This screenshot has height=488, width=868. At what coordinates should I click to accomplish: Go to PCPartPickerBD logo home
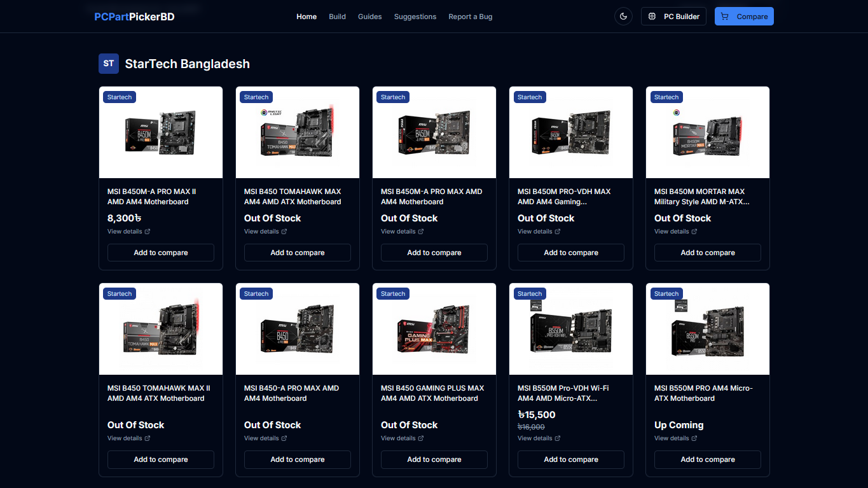(134, 17)
